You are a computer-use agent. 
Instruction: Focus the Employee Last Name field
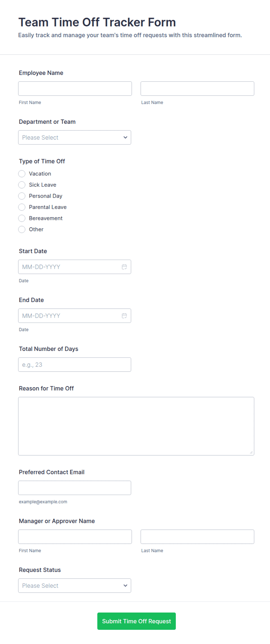point(197,89)
